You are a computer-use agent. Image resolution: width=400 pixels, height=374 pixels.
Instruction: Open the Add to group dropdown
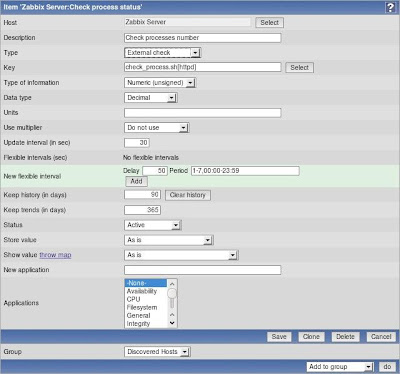(340, 367)
